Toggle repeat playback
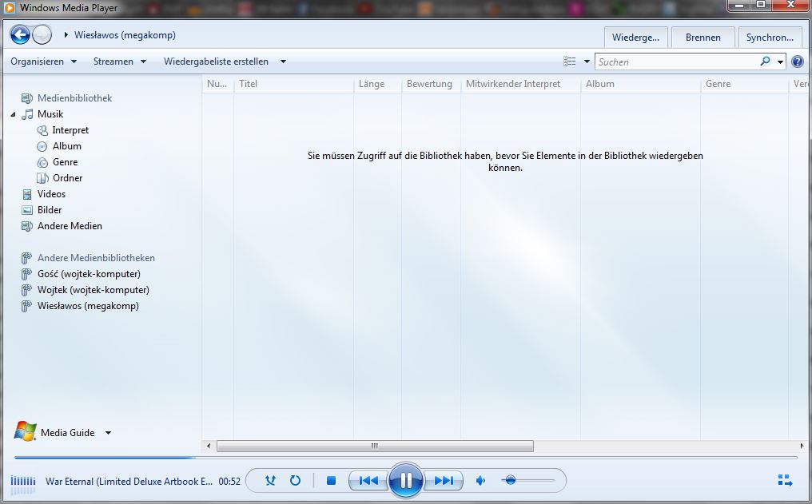 295,481
